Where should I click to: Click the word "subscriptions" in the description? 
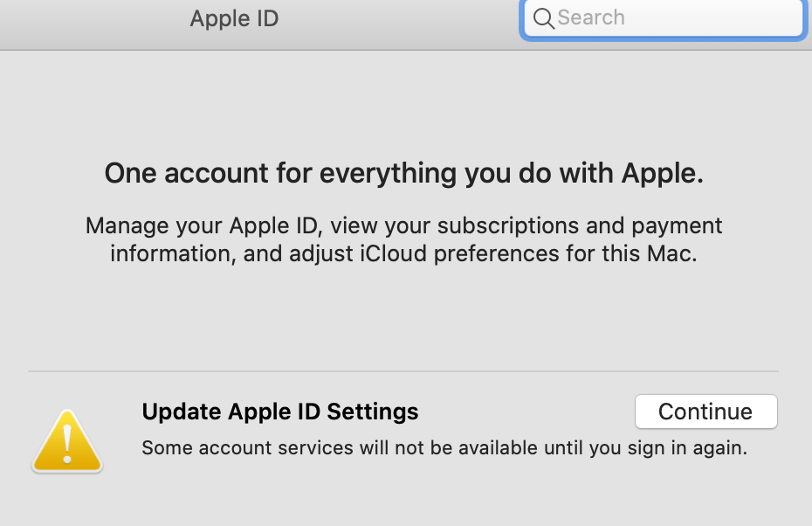coord(509,225)
